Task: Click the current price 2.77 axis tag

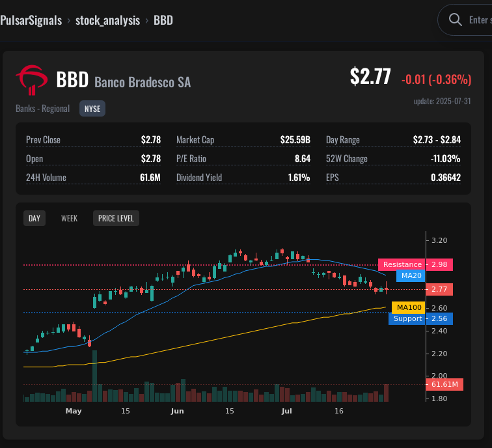Action: [x=439, y=289]
